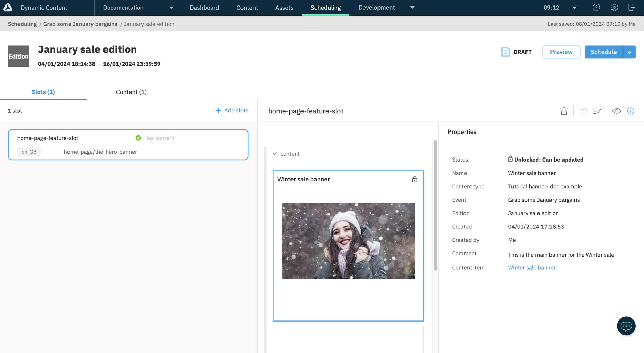Image resolution: width=644 pixels, height=353 pixels.
Task: Open the chat support bubble
Action: [626, 326]
